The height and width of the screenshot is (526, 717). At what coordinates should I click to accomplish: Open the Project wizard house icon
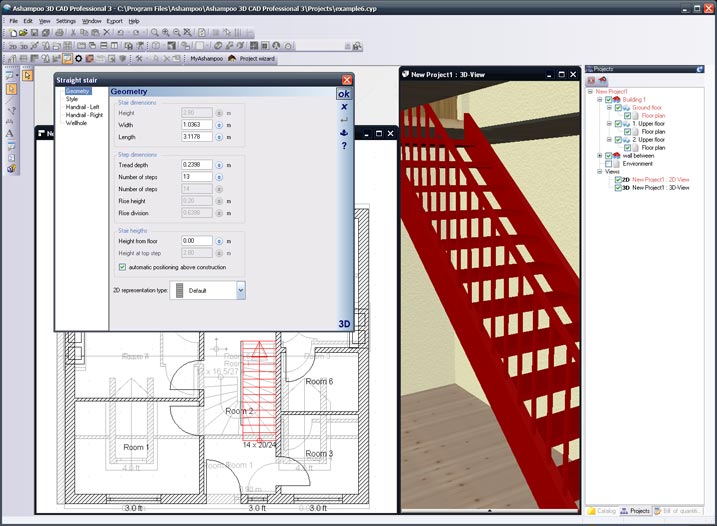coord(232,59)
